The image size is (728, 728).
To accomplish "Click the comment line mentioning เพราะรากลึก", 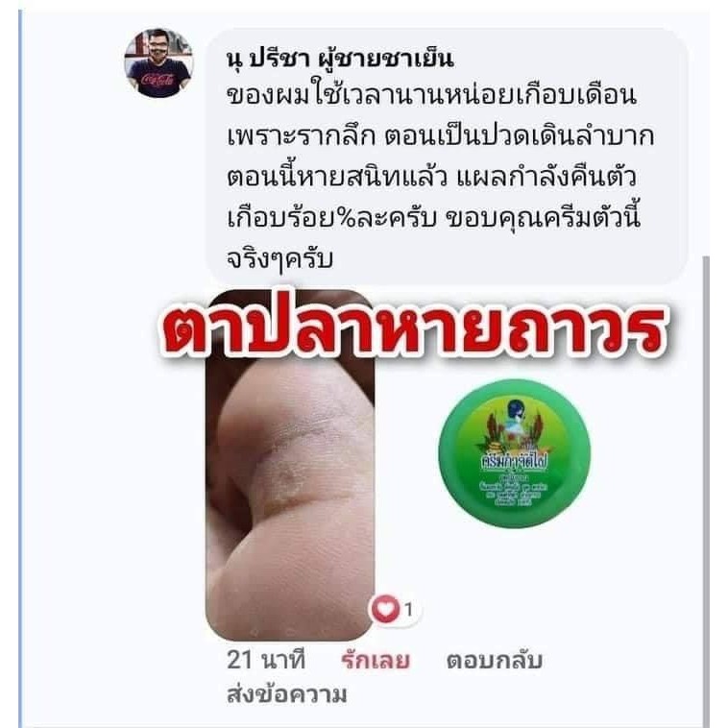I will point(440,136).
